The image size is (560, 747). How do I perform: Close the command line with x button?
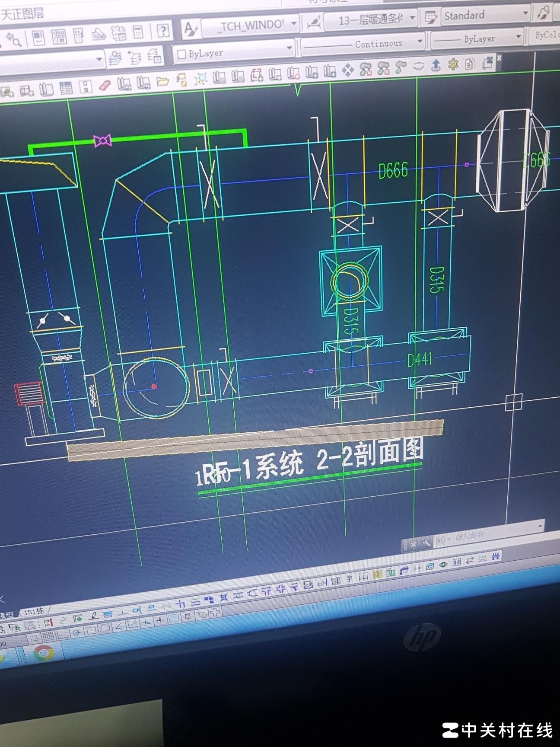(414, 545)
